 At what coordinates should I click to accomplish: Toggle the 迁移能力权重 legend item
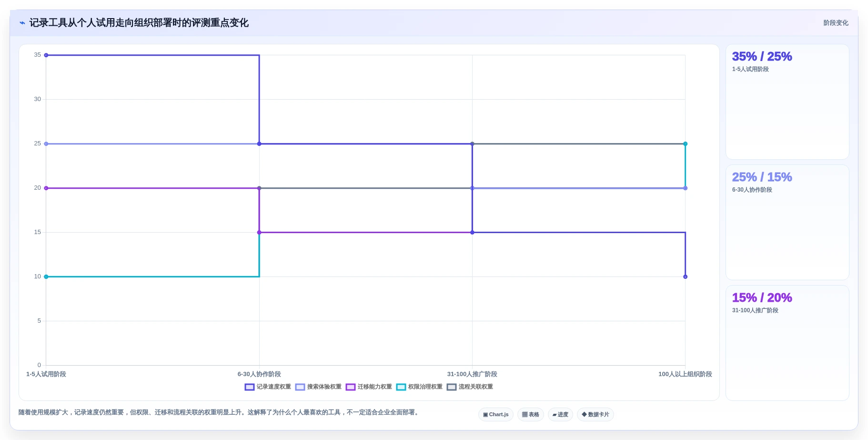coord(369,387)
